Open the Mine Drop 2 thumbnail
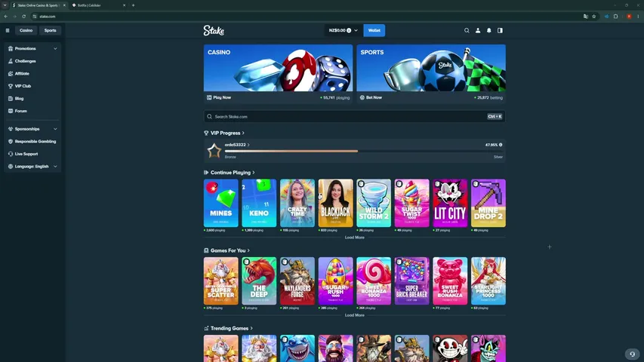Screen dimensions: 644x362 pos(488,203)
